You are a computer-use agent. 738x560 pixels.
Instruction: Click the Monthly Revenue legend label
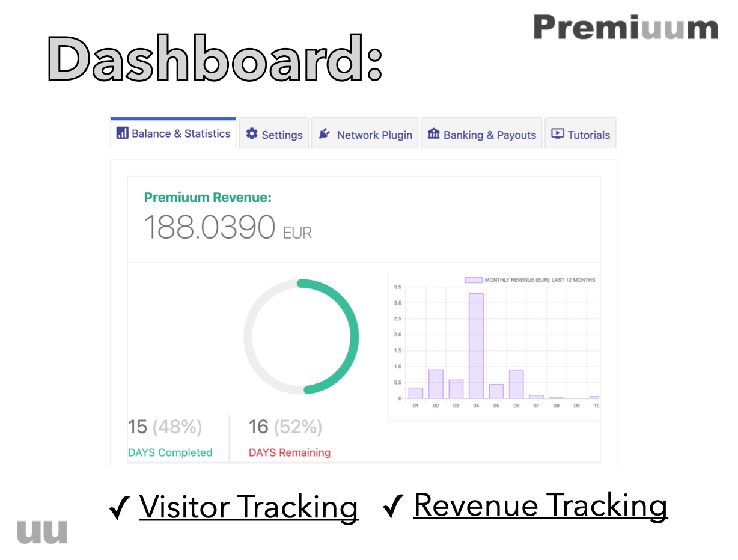(x=540, y=280)
